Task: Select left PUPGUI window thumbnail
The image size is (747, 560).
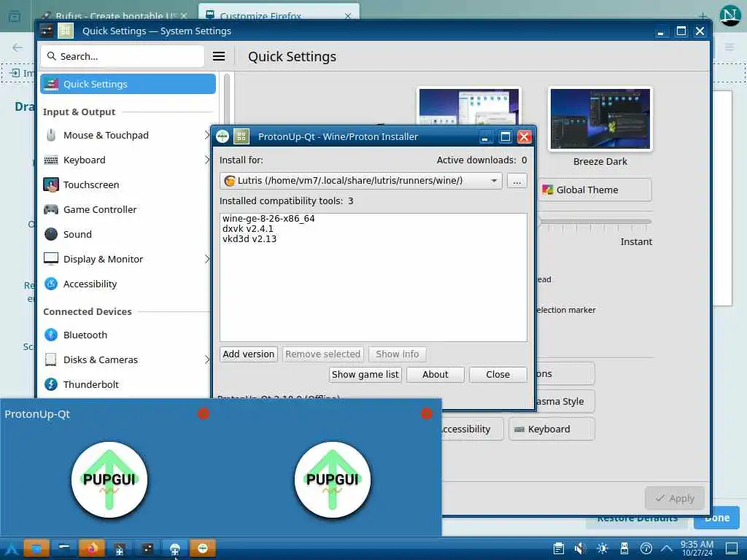Action: click(109, 480)
